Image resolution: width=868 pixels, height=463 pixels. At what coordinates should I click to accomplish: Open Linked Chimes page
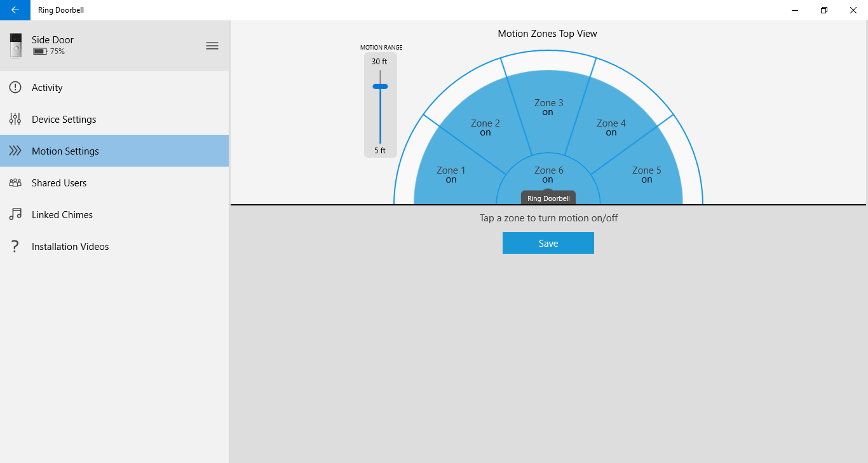114,214
